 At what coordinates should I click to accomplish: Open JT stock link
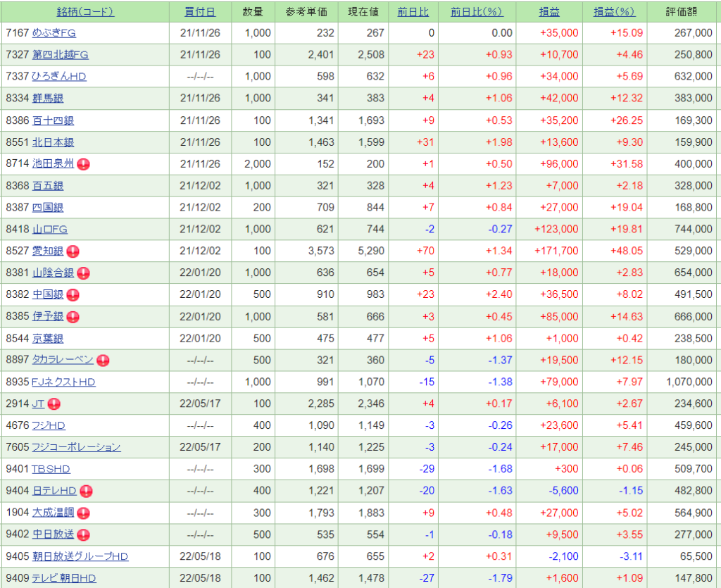(x=38, y=404)
